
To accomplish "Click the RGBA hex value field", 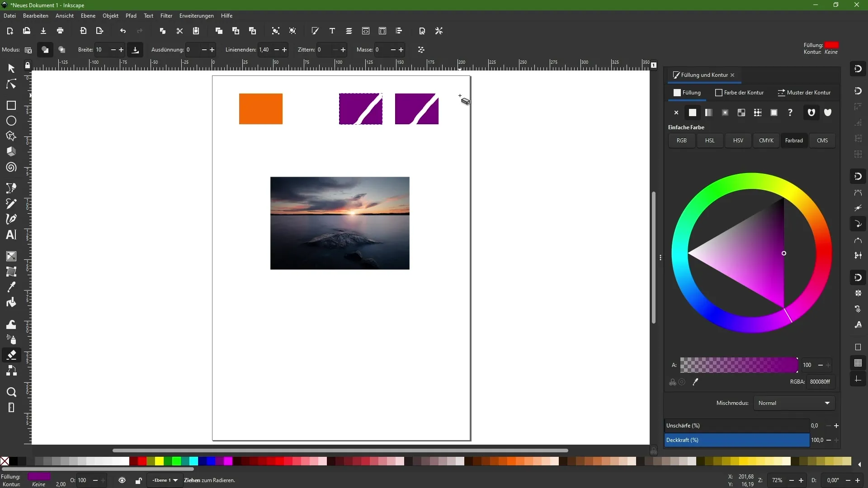I will (x=820, y=382).
